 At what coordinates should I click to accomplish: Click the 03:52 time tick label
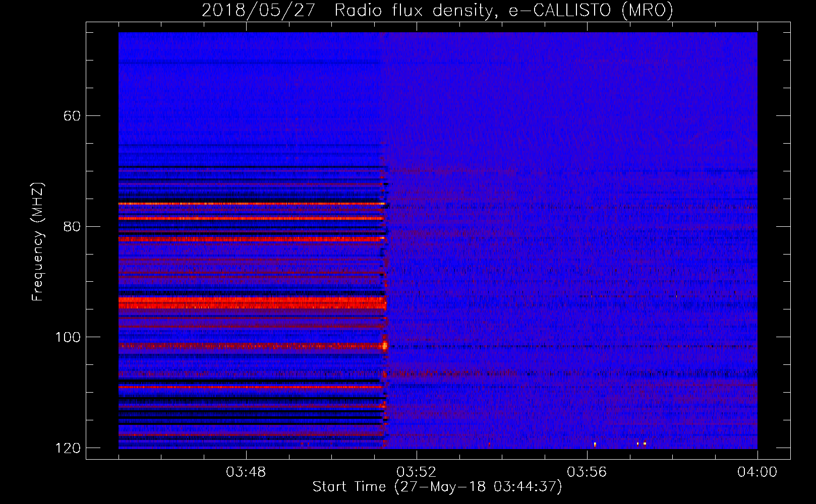[416, 472]
